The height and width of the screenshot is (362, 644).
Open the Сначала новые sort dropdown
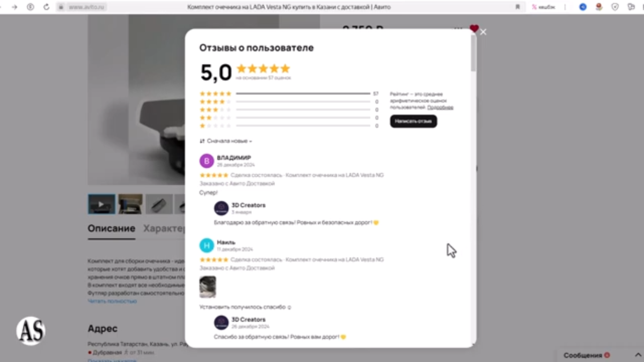pyautogui.click(x=225, y=141)
